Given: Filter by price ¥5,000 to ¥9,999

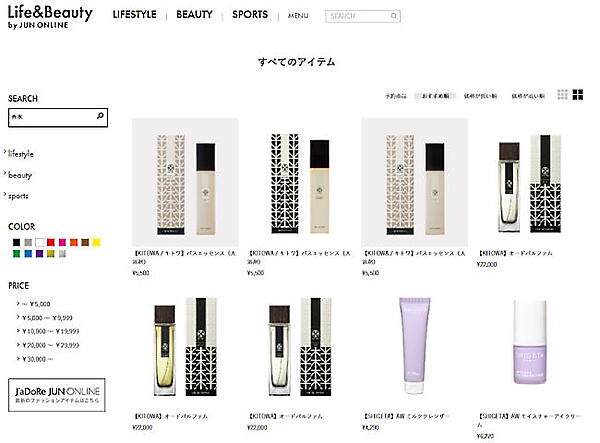Looking at the screenshot, I should 47,318.
